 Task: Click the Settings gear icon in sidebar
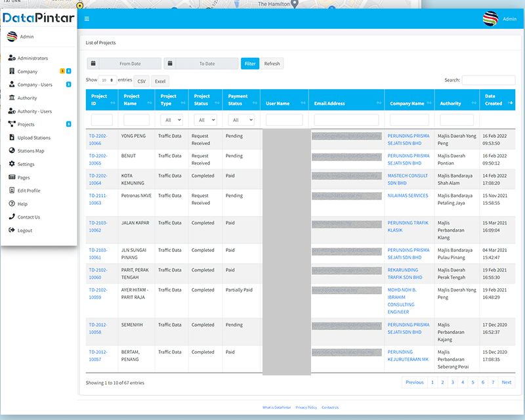click(x=12, y=164)
